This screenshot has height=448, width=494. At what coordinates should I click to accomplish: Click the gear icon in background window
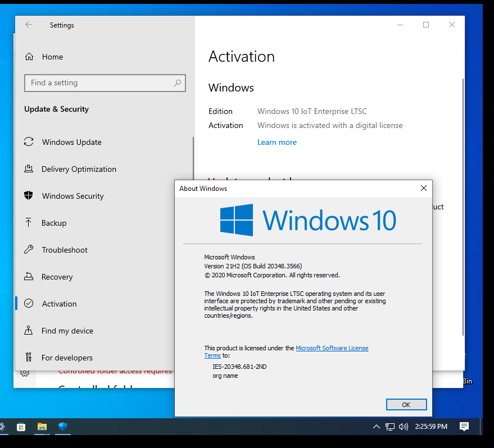25,373
